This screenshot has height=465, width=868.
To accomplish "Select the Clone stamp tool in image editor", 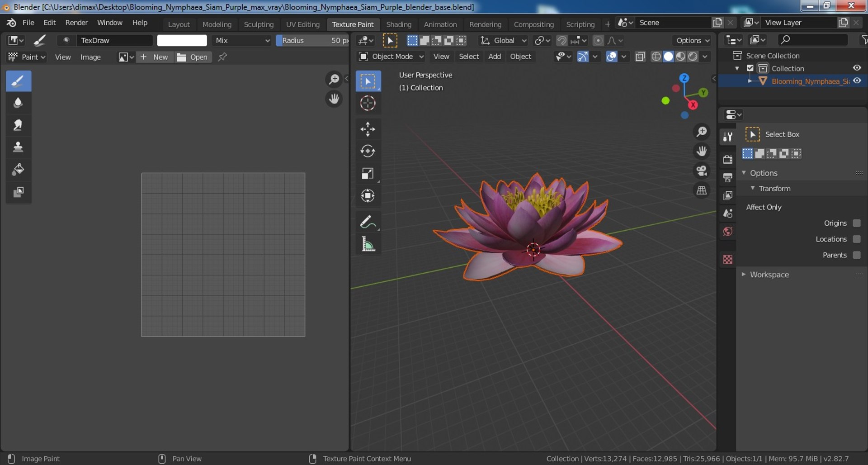I will [x=19, y=147].
